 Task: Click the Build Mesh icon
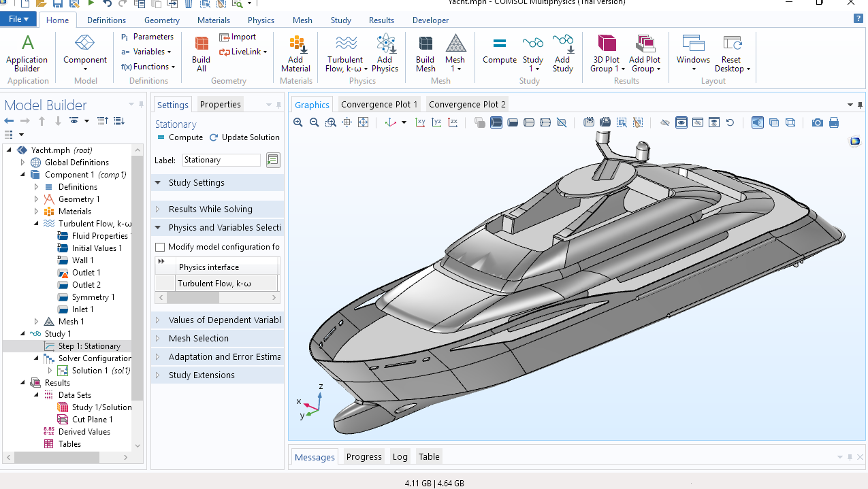[425, 53]
